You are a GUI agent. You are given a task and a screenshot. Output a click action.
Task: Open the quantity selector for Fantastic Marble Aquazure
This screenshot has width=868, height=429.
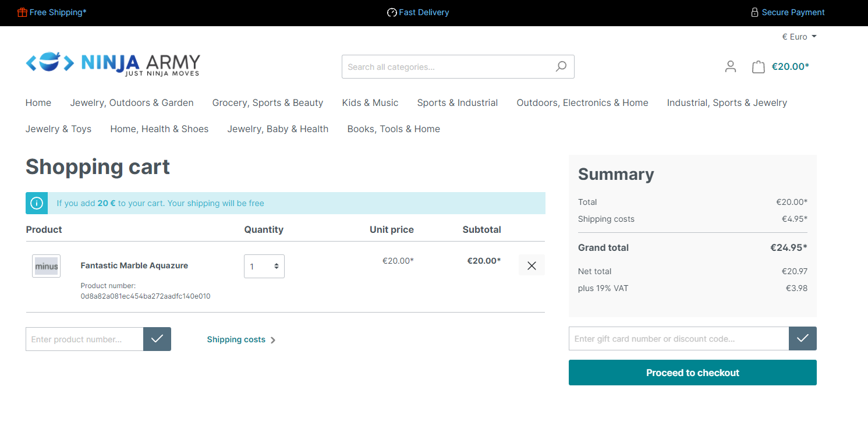[264, 266]
